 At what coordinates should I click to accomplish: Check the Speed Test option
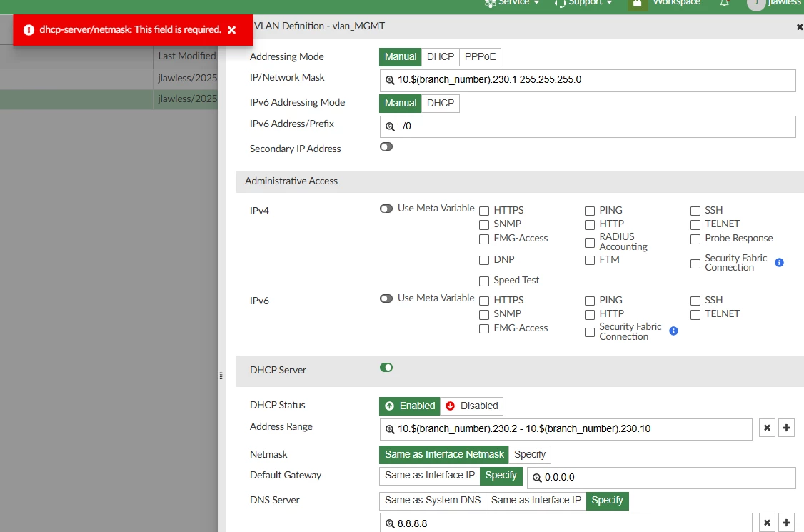tap(484, 281)
